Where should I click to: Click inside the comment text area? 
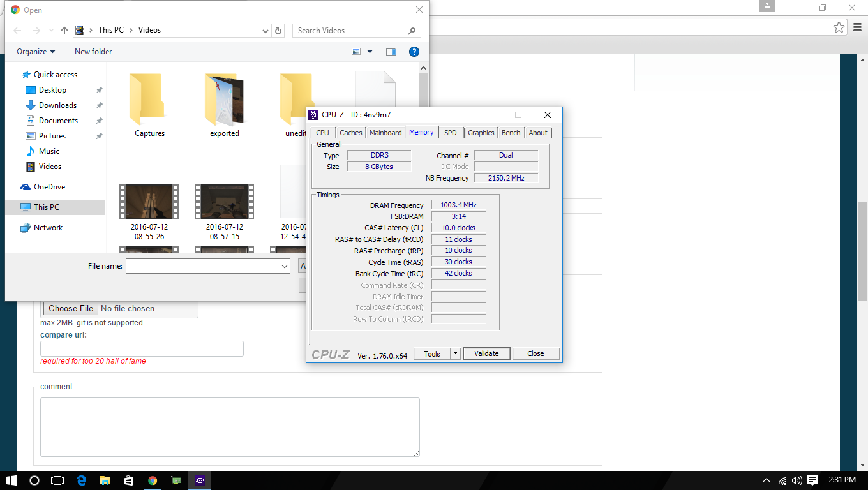[x=230, y=427]
